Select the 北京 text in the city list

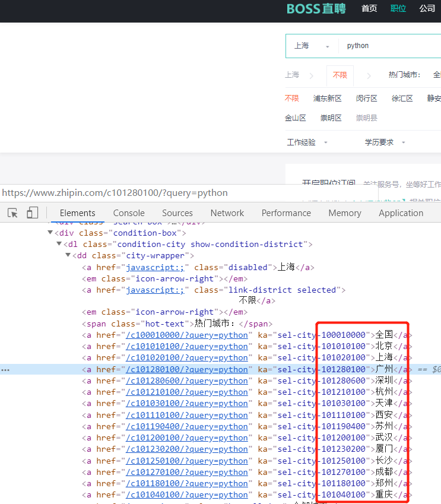(x=384, y=346)
